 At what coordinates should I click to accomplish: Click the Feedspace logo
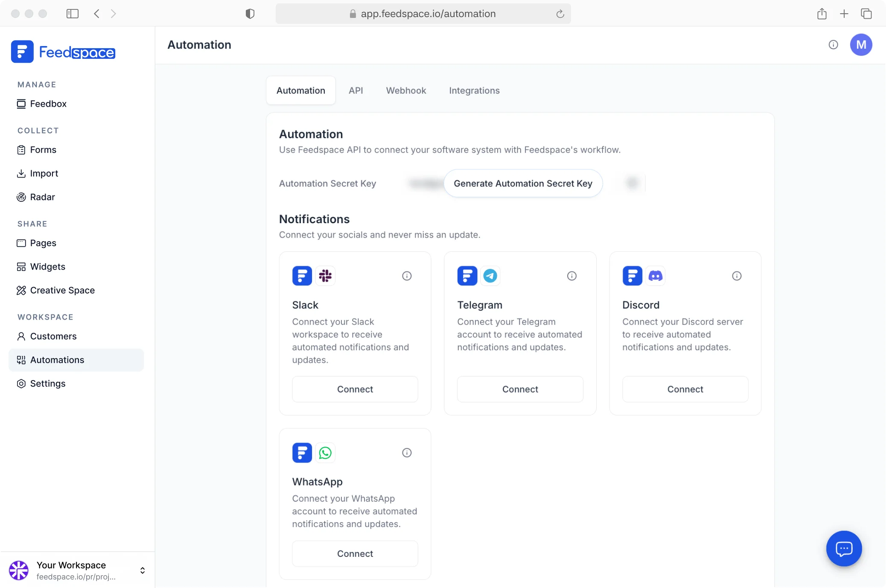[x=63, y=52]
